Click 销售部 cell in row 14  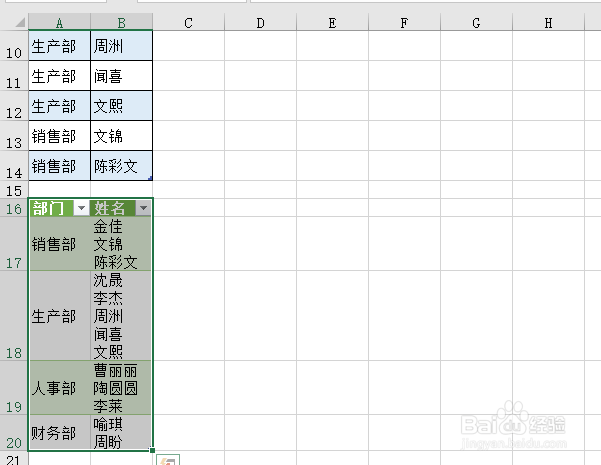(x=59, y=165)
